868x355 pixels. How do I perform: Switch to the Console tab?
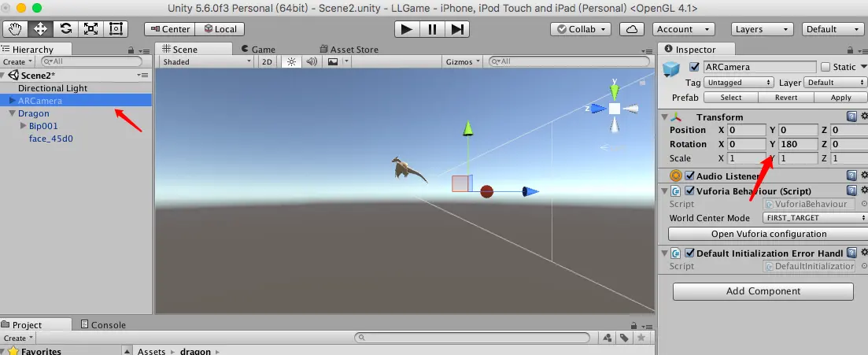coord(103,324)
